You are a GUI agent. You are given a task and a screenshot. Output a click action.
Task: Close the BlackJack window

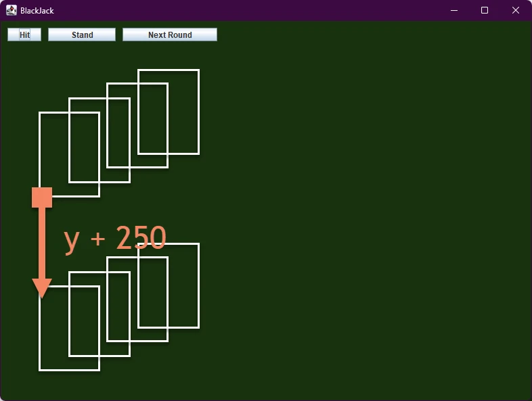(x=515, y=10)
